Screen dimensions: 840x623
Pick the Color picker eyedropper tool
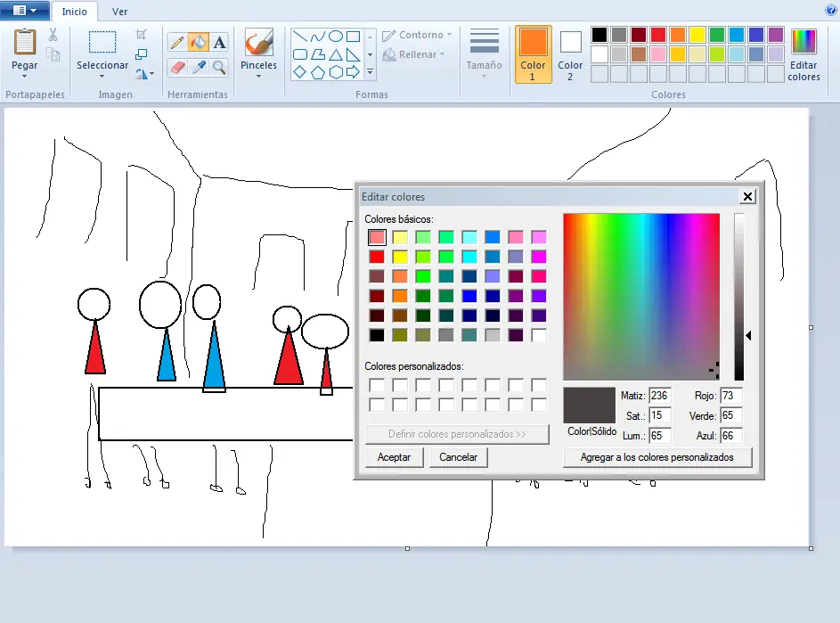point(198,67)
